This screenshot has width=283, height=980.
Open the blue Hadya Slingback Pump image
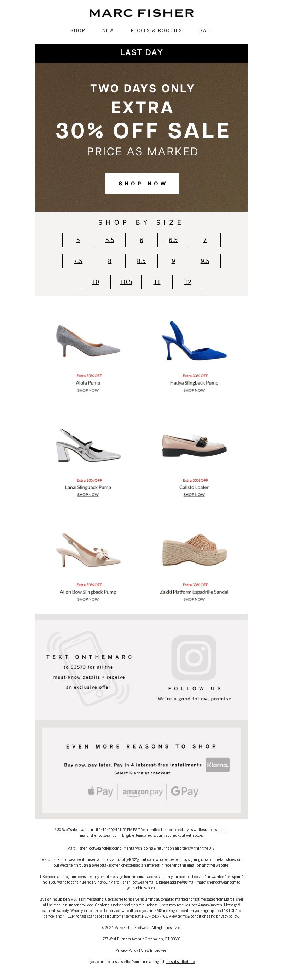[194, 341]
